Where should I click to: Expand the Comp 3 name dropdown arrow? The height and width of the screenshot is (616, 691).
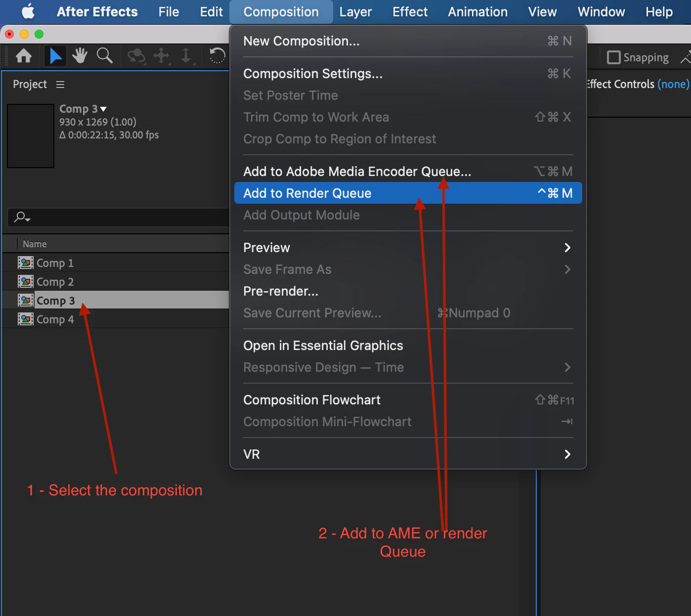click(x=103, y=109)
